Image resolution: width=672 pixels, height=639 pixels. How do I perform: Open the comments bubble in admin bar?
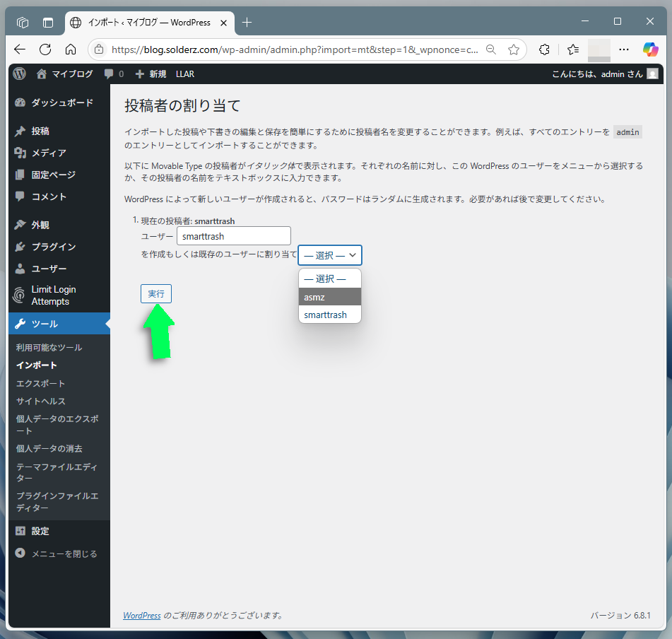113,74
